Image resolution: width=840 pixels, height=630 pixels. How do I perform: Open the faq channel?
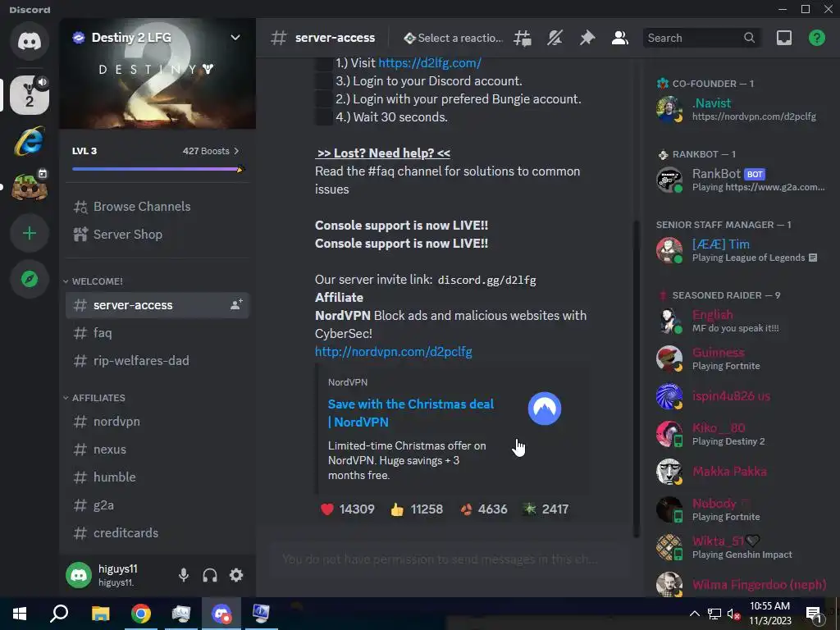click(x=157, y=333)
